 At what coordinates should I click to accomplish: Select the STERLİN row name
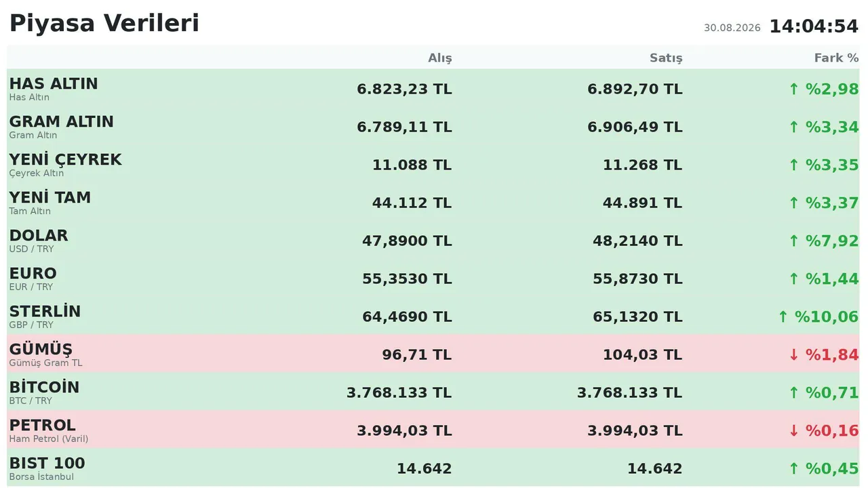click(x=45, y=311)
